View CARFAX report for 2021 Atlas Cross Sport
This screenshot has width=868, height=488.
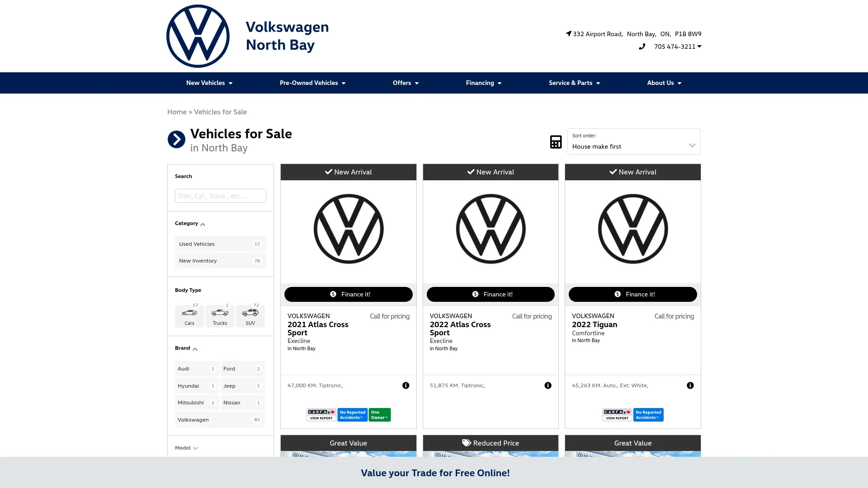(x=321, y=415)
